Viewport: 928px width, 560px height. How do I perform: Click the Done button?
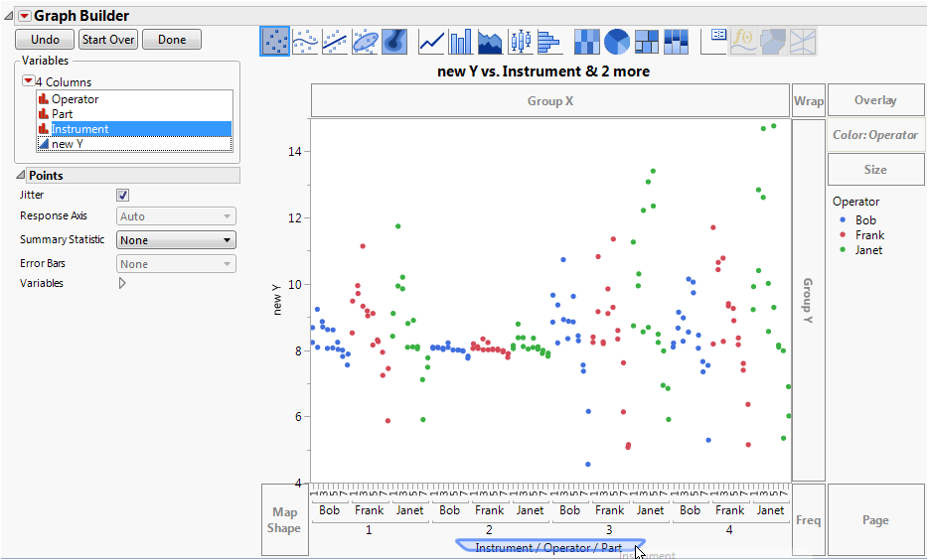tap(172, 40)
